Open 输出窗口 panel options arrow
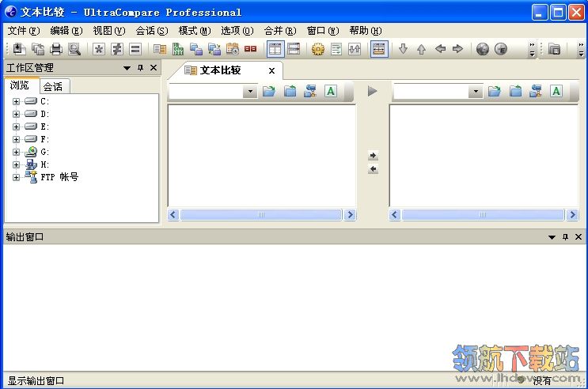Image resolution: width=588 pixels, height=389 pixels. (552, 237)
